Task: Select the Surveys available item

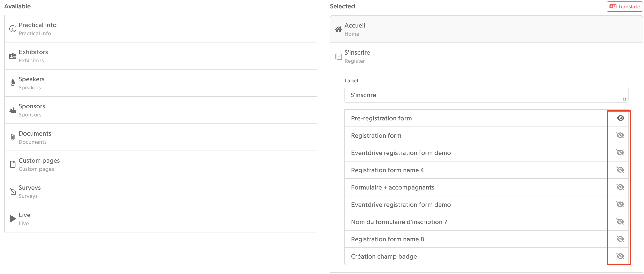Action: click(161, 191)
